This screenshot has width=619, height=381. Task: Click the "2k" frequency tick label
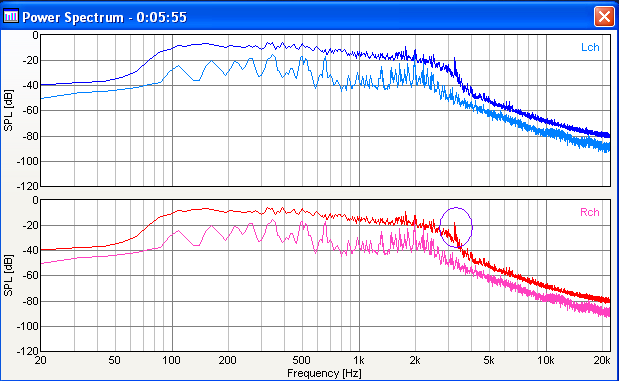pyautogui.click(x=415, y=360)
